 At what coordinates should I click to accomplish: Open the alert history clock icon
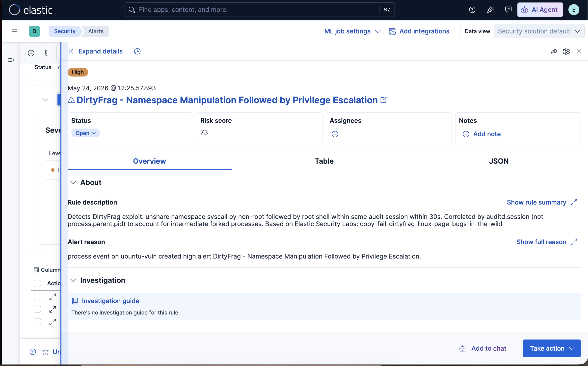point(137,51)
